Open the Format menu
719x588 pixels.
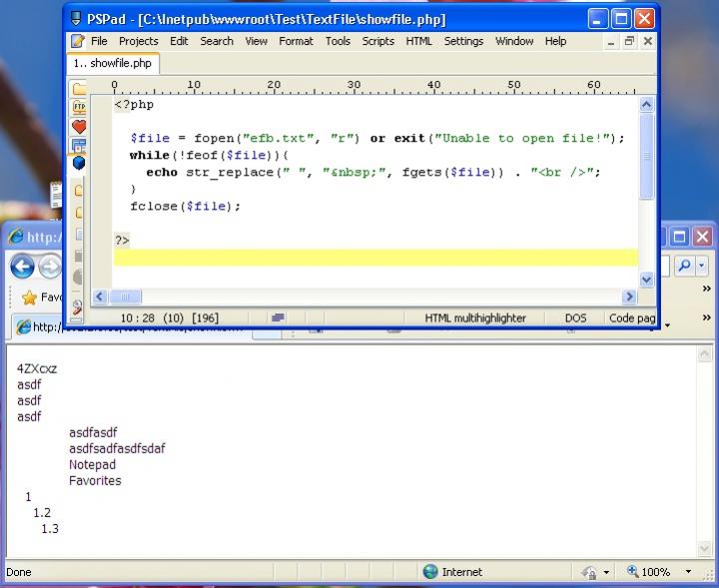pyautogui.click(x=296, y=41)
